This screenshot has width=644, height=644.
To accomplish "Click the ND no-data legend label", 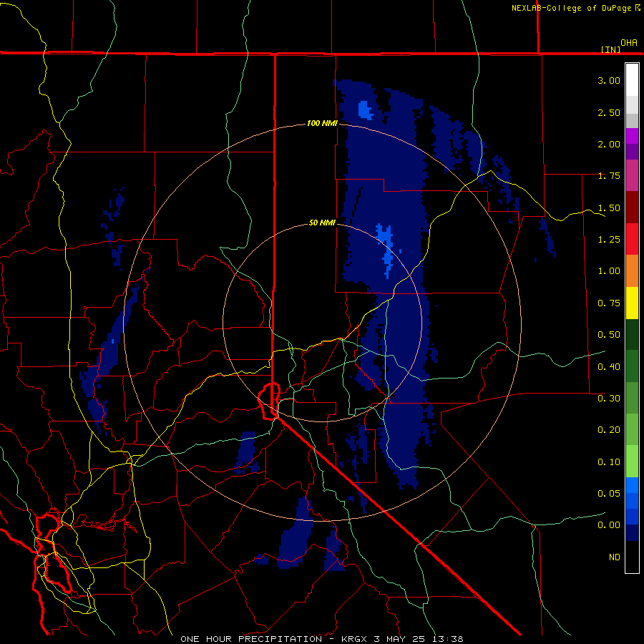I will click(615, 557).
